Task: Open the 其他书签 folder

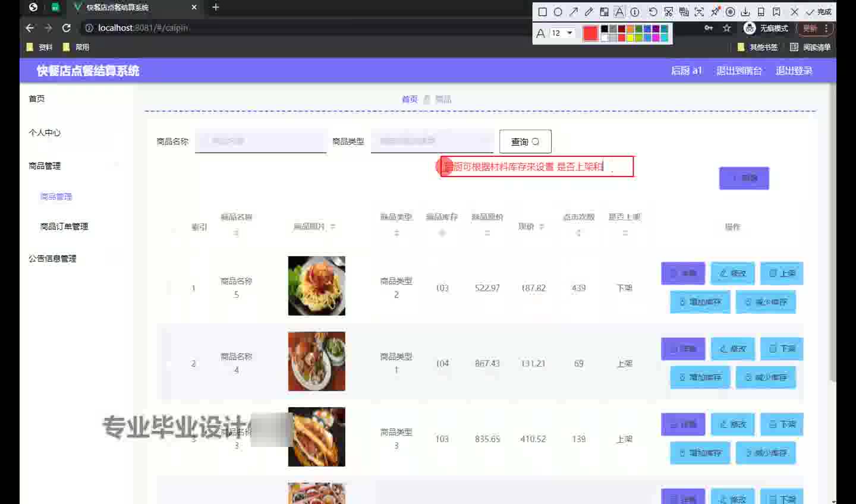Action: [x=757, y=47]
